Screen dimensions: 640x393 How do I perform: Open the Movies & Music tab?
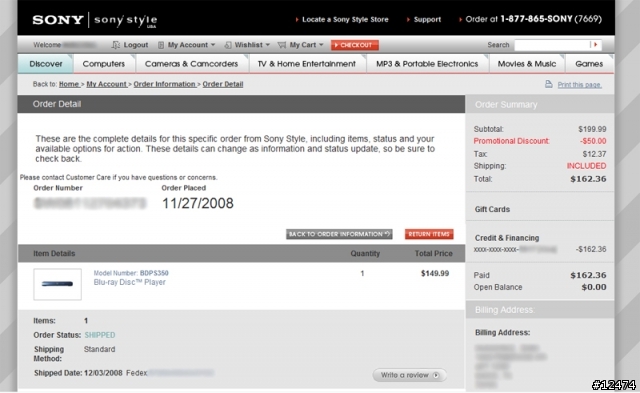[527, 64]
